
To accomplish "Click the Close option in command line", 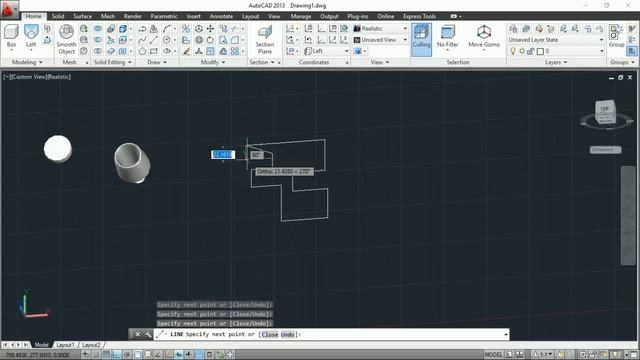I will [x=269, y=334].
